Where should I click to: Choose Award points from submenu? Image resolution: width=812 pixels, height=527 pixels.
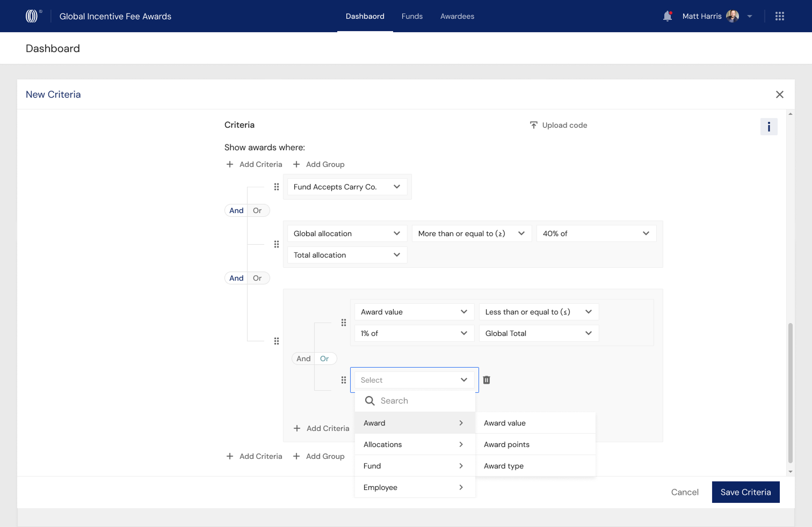click(x=536, y=444)
